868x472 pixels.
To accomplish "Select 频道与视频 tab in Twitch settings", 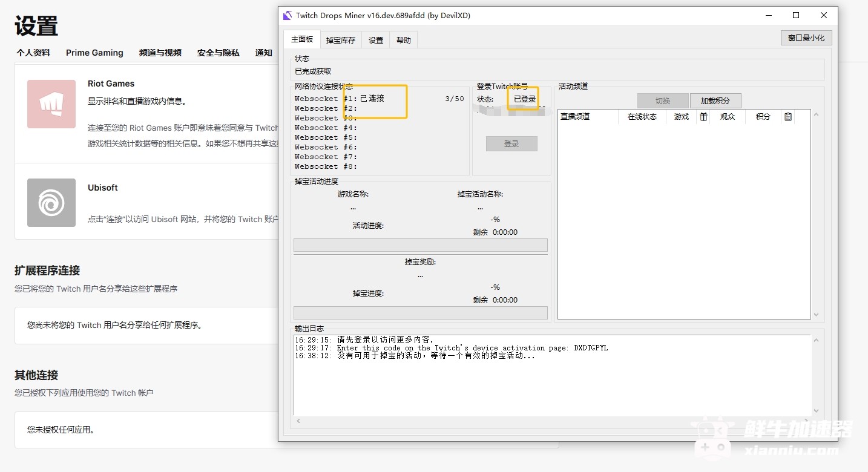I will (160, 53).
